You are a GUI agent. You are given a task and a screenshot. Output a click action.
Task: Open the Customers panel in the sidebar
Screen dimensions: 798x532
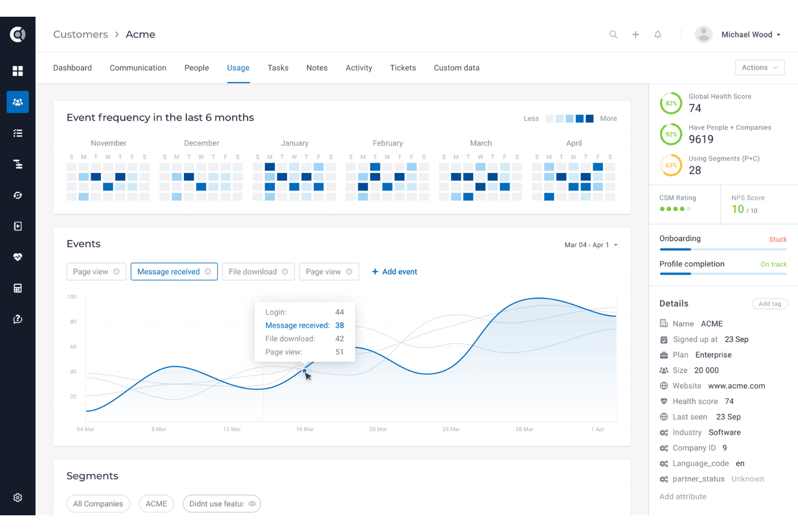click(18, 102)
